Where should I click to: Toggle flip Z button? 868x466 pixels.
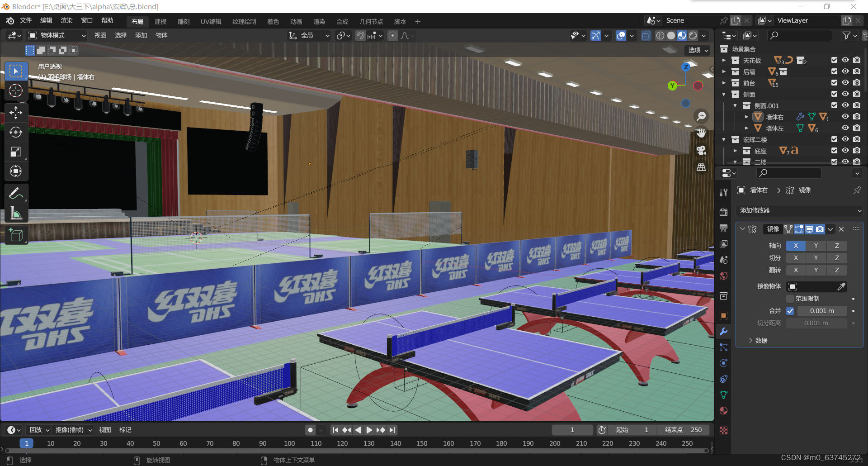click(x=837, y=270)
